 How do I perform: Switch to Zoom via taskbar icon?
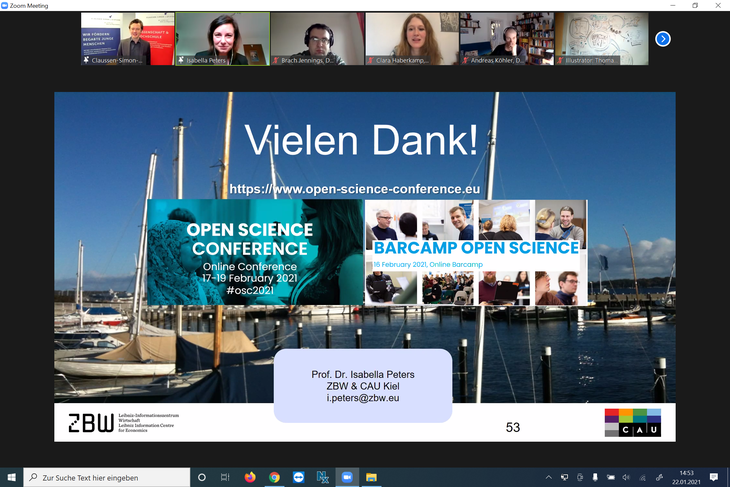click(347, 477)
